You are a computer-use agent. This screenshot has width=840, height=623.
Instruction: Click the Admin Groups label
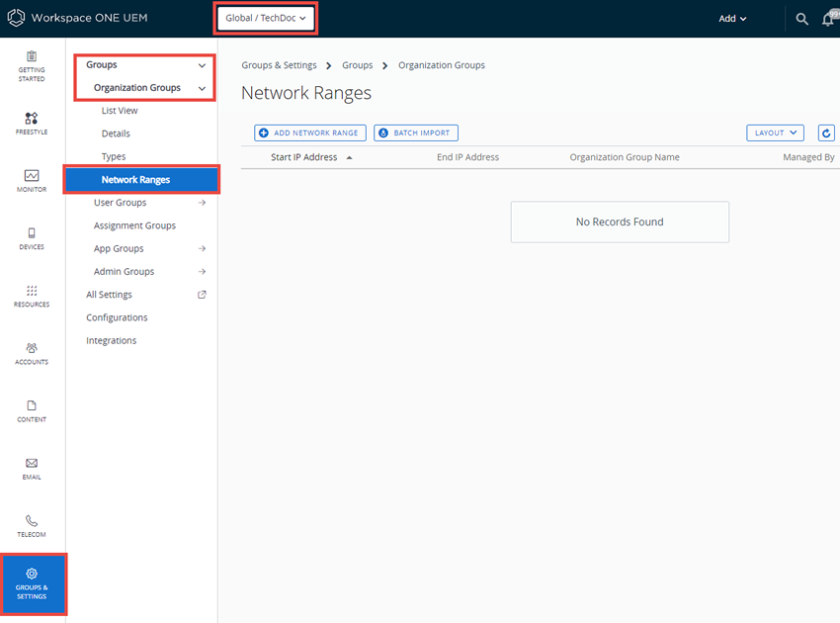click(x=124, y=272)
